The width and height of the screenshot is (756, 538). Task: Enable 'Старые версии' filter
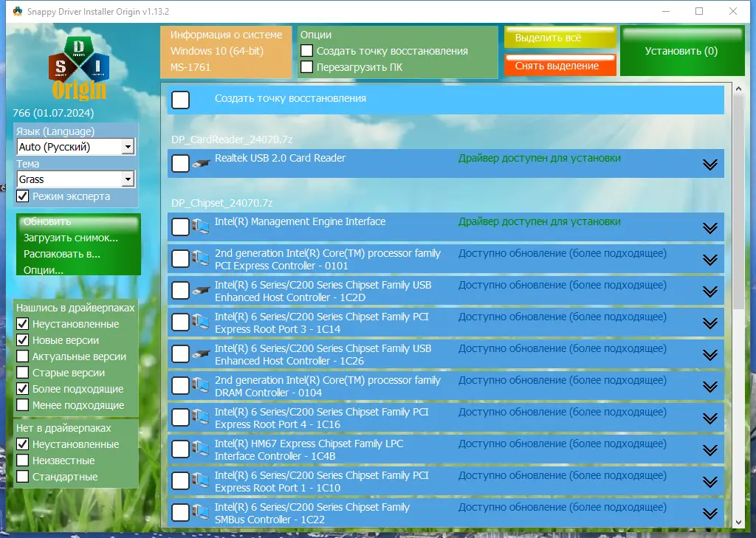tap(23, 373)
